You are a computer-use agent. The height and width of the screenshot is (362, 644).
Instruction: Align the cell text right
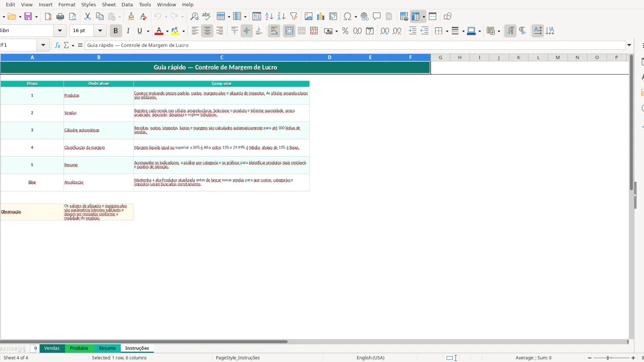pyautogui.click(x=219, y=31)
